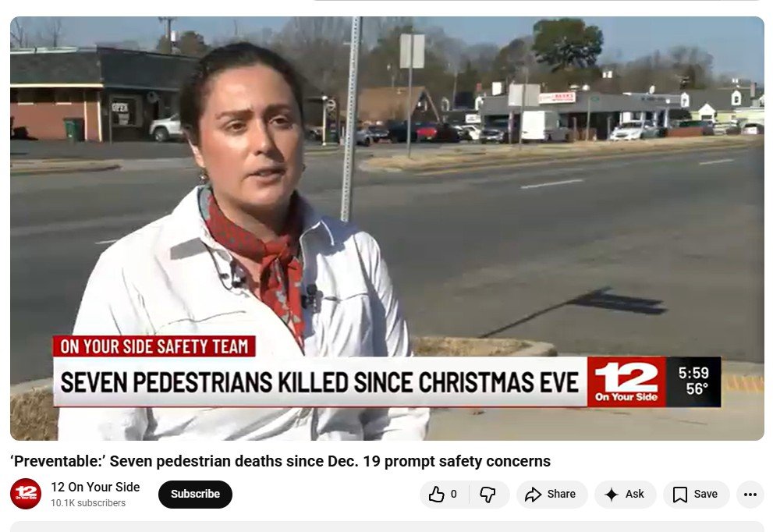Click the 10.1K subscribers text
This screenshot has height=532, width=773.
coord(88,503)
